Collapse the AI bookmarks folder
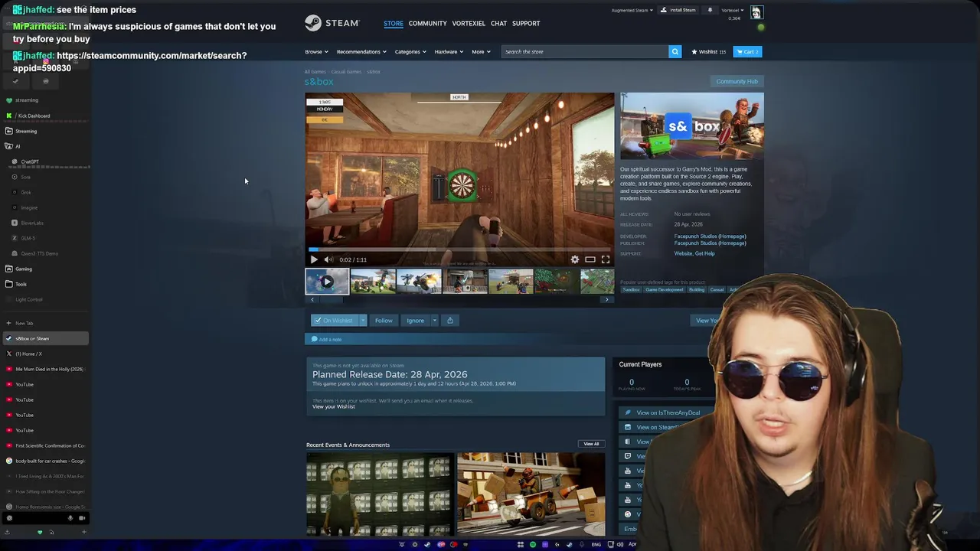Image resolution: width=980 pixels, height=551 pixels. pos(45,146)
